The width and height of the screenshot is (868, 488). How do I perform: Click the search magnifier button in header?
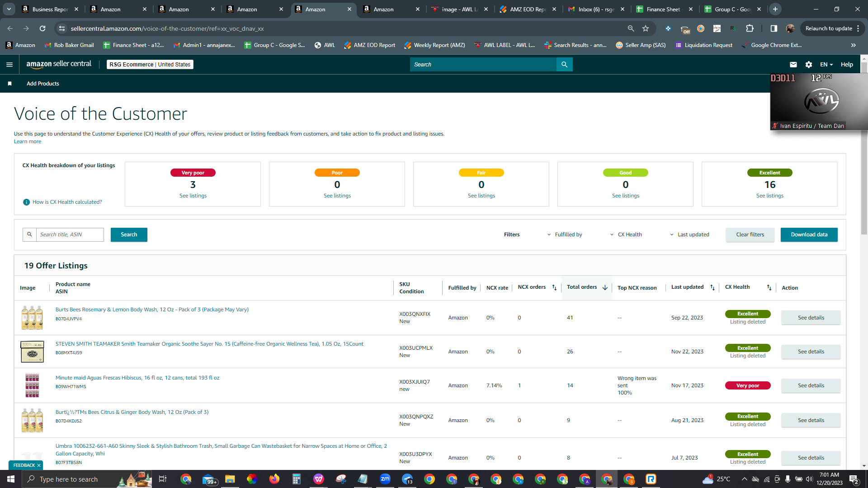pos(564,65)
